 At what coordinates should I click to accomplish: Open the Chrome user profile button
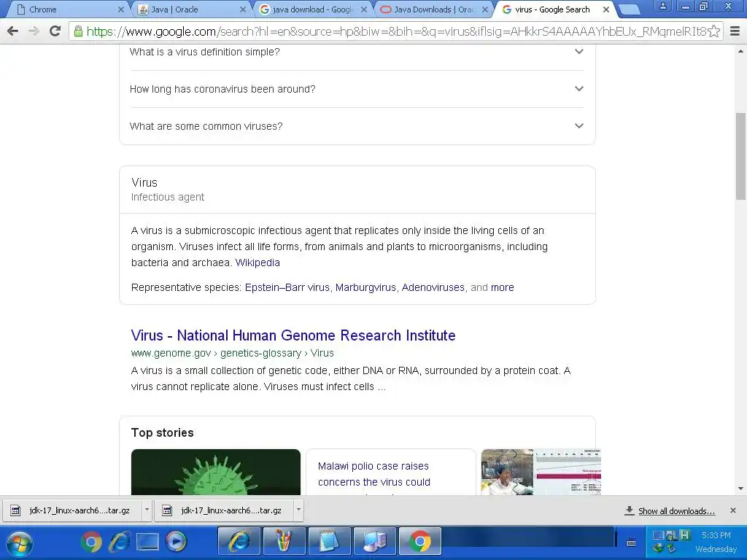coord(662,6)
